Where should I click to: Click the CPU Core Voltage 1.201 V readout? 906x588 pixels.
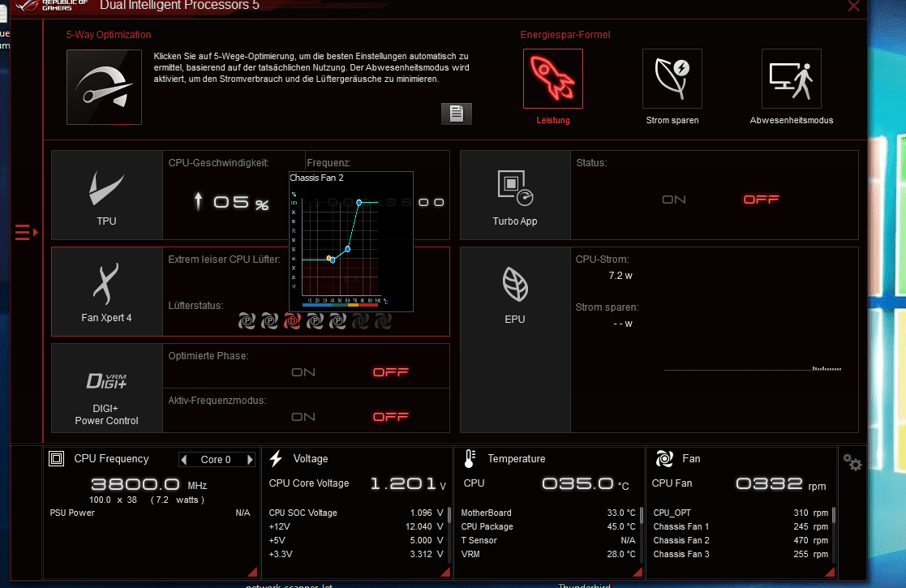(357, 483)
